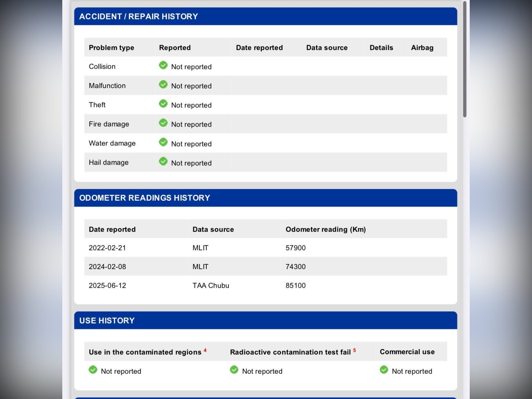Screen dimensions: 532x399
Task: Click the Fire damage green check icon
Action: pyautogui.click(x=163, y=123)
